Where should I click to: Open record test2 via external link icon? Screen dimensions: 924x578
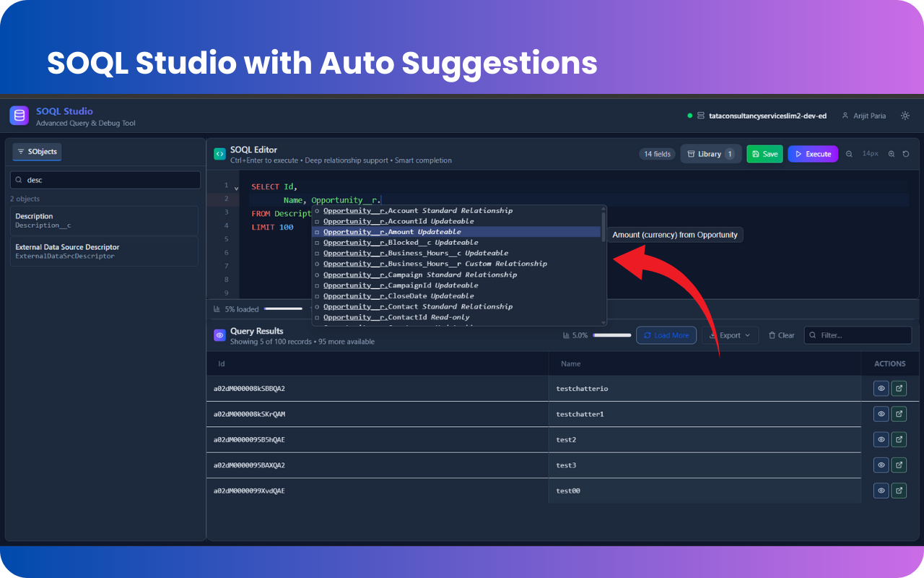[898, 439]
